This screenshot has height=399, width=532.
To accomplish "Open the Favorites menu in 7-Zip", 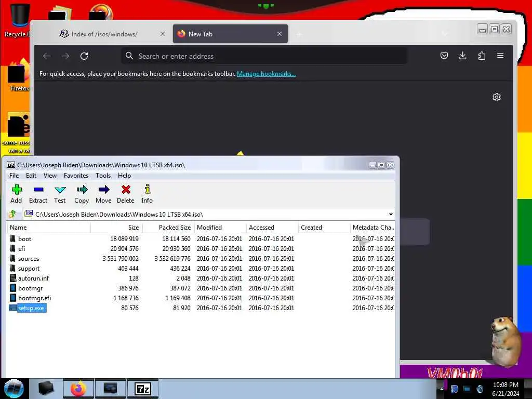I will [x=76, y=176].
